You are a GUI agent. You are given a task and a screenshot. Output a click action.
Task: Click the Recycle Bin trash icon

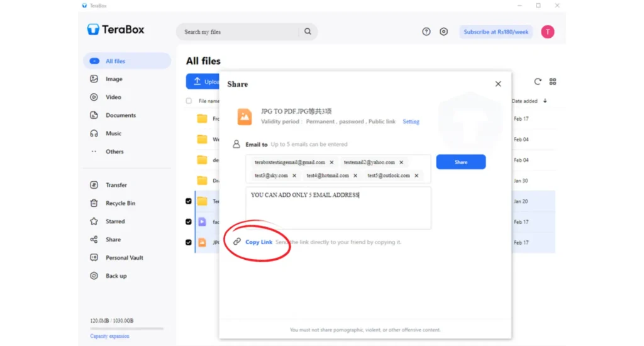point(94,203)
